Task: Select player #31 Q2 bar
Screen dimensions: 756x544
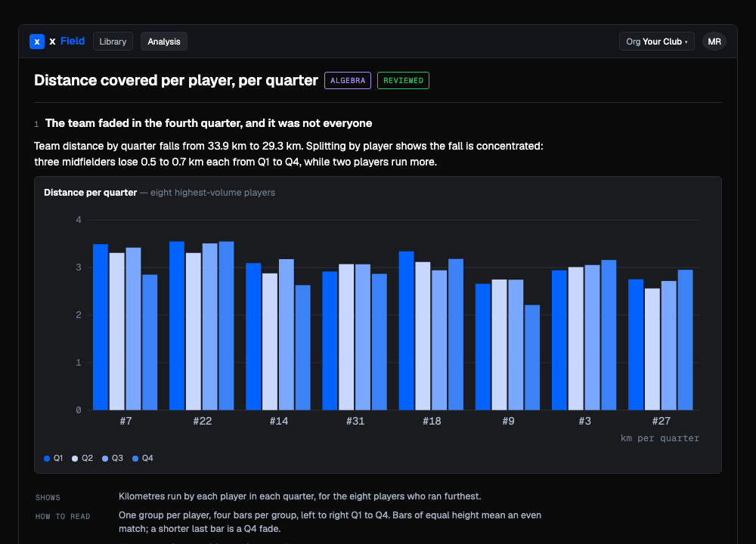Action: [346, 337]
